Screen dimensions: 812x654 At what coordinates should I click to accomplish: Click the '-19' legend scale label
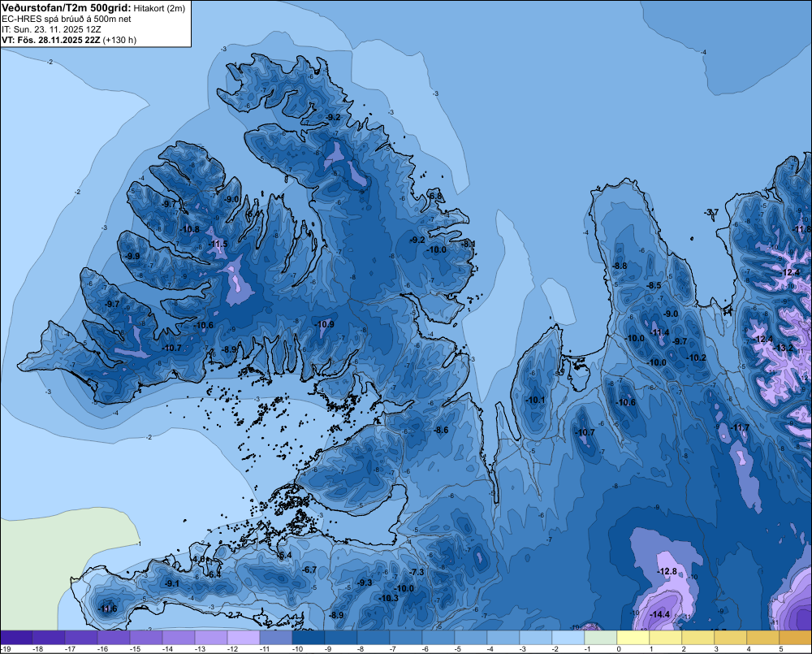tap(6, 649)
